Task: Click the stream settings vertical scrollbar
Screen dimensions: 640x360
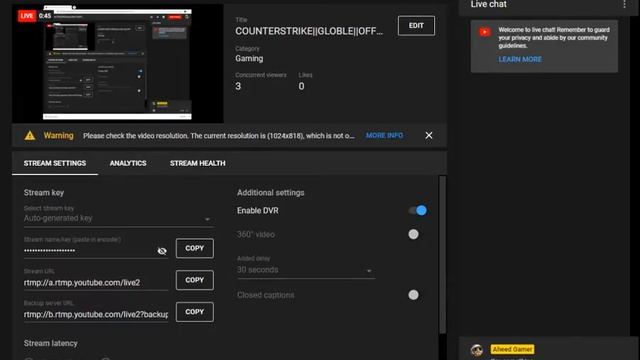Action: click(x=442, y=255)
